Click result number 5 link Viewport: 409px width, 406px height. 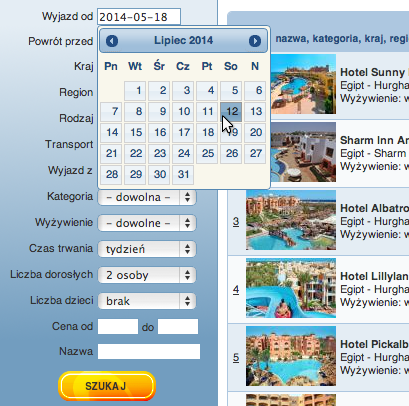click(x=236, y=357)
